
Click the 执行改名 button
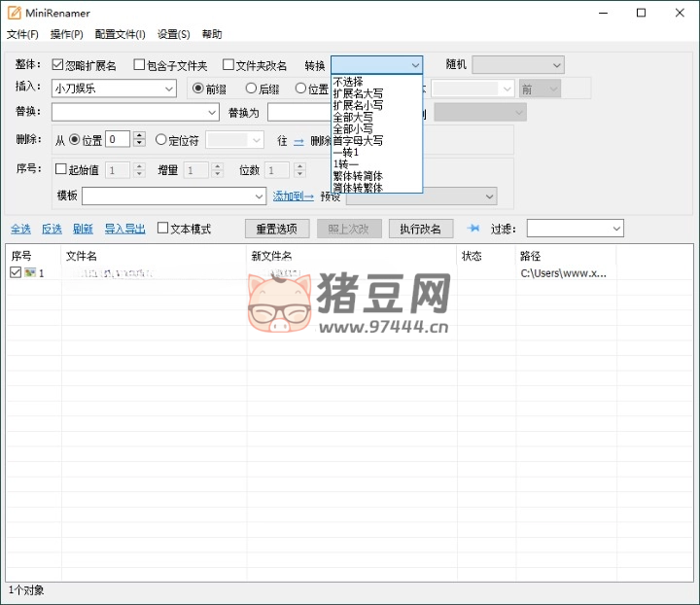[420, 229]
